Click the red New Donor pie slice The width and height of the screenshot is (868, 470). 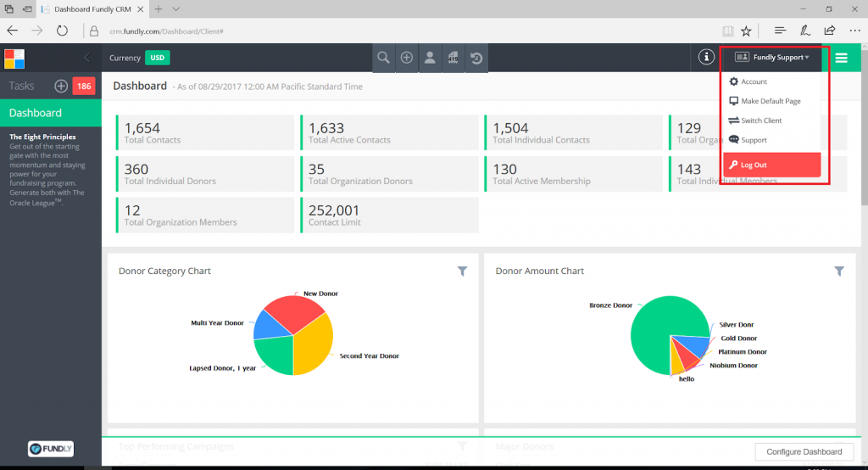(x=292, y=312)
